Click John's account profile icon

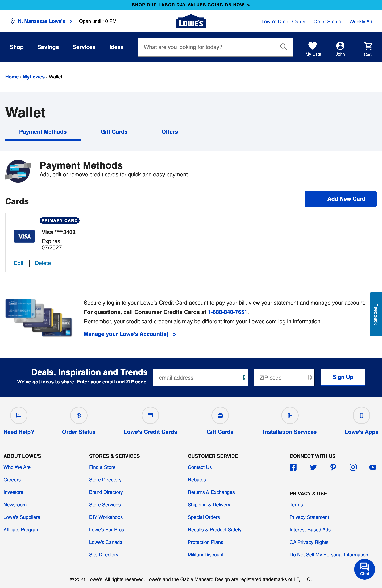pyautogui.click(x=340, y=46)
